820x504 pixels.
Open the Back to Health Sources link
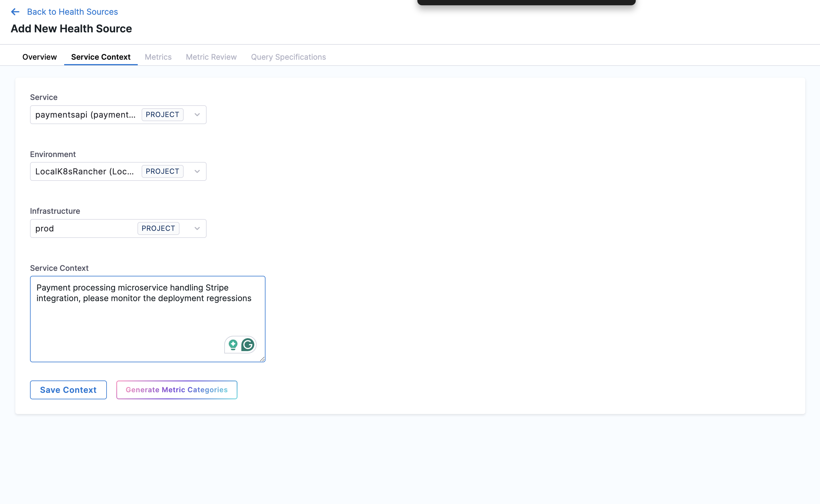click(72, 12)
